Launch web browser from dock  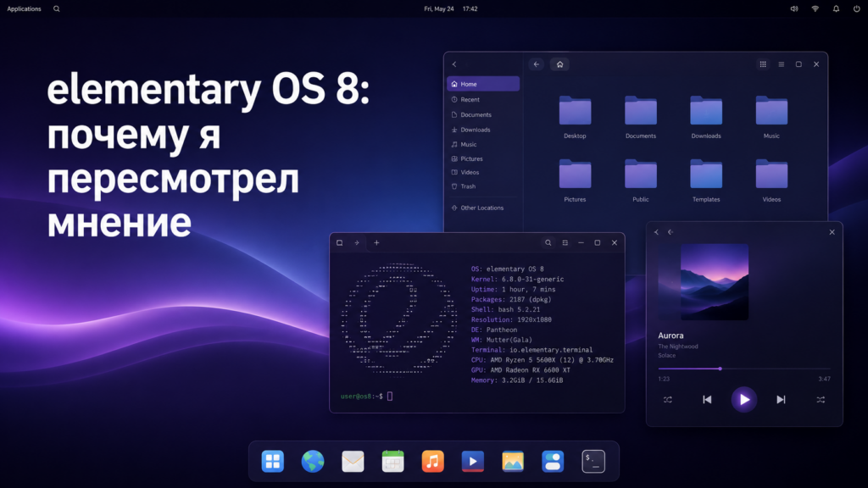[x=313, y=462]
